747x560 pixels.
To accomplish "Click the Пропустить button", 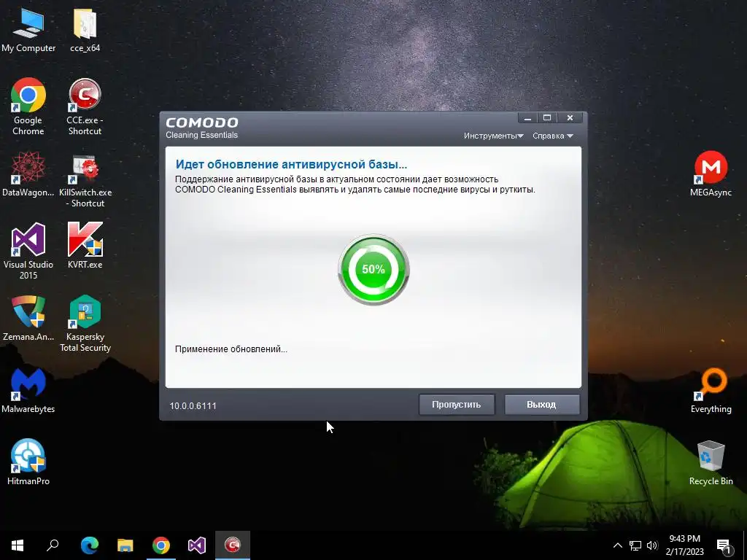I will (457, 404).
